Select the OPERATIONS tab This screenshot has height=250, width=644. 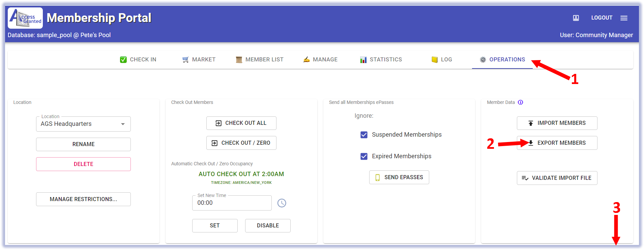(x=502, y=60)
